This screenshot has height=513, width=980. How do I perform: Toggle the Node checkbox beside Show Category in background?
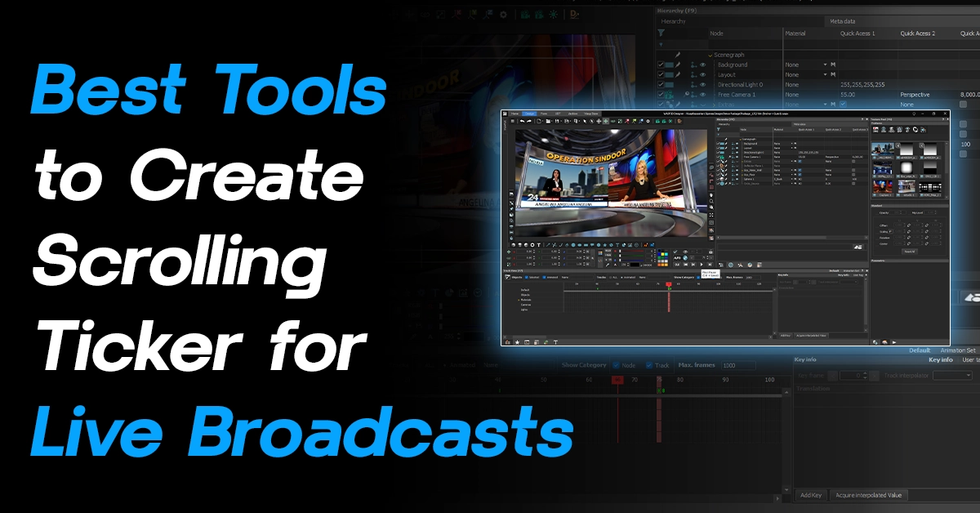pyautogui.click(x=616, y=365)
